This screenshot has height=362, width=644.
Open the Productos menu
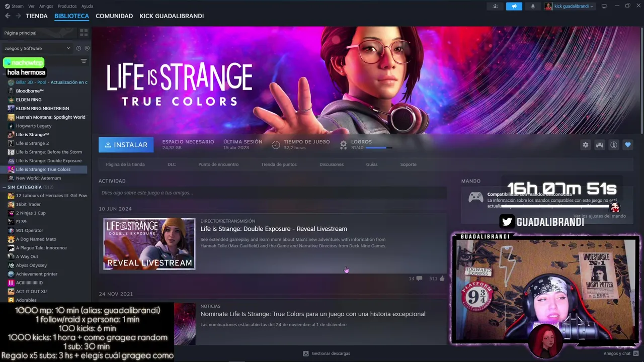click(x=67, y=6)
